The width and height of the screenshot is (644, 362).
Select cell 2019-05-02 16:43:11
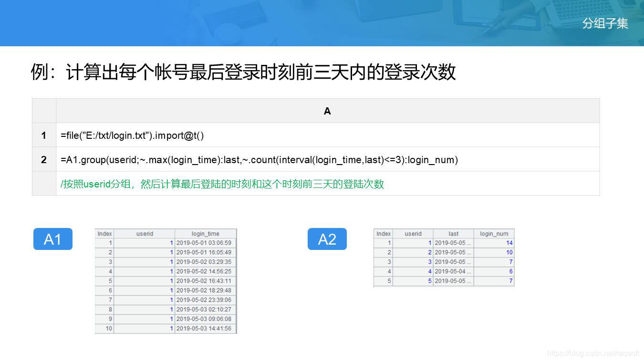(206, 281)
